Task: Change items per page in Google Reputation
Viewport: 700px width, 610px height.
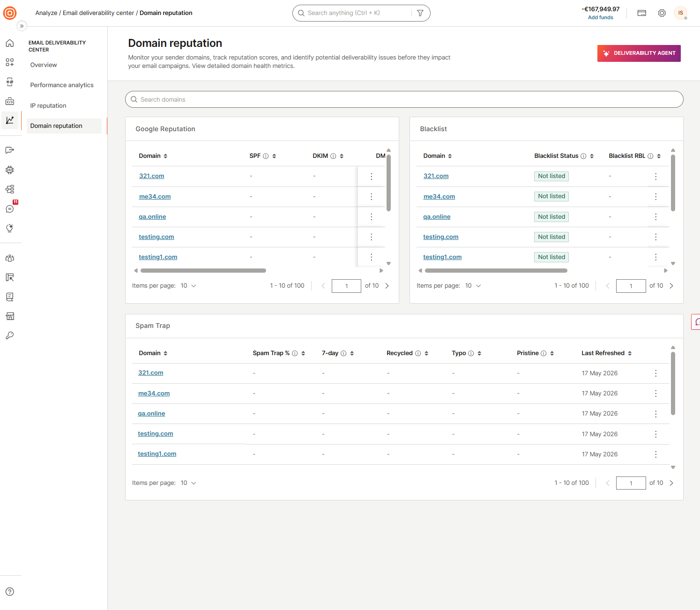Action: click(x=188, y=286)
